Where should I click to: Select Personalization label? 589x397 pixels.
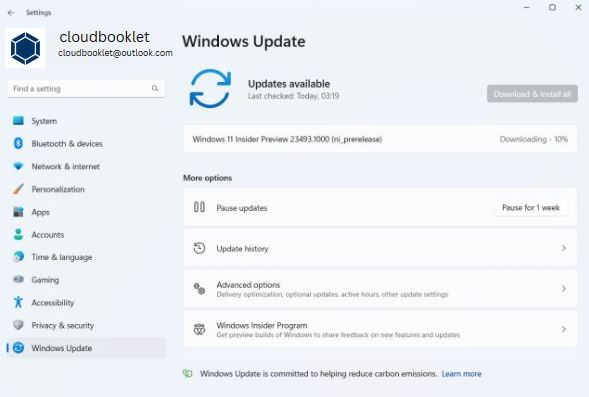pyautogui.click(x=58, y=189)
